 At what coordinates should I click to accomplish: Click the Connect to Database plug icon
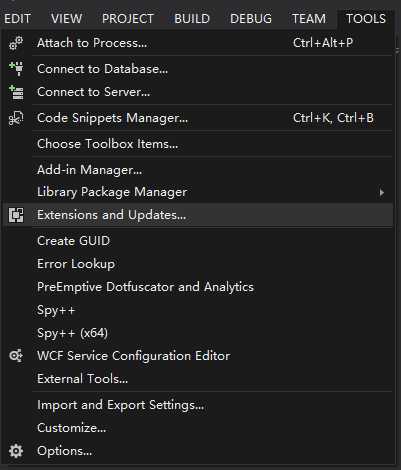point(16,69)
